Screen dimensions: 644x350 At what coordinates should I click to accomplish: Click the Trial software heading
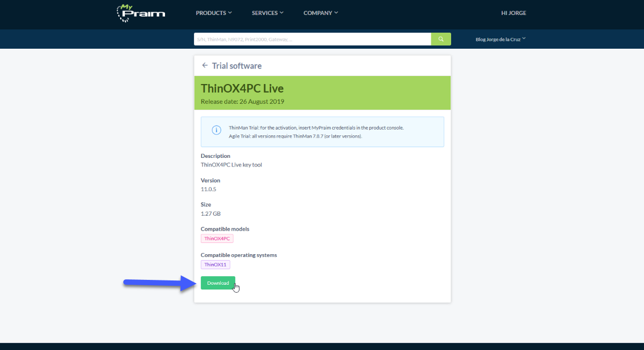(237, 66)
